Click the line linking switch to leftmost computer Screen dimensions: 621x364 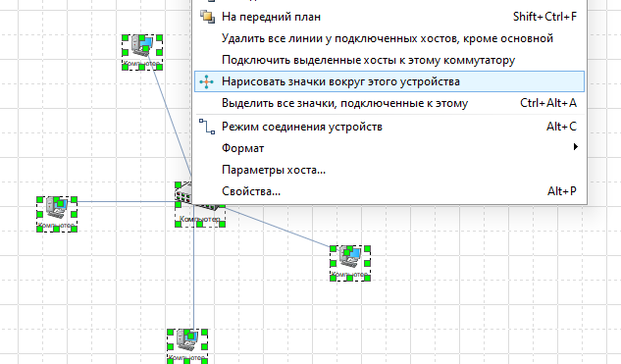(x=126, y=201)
